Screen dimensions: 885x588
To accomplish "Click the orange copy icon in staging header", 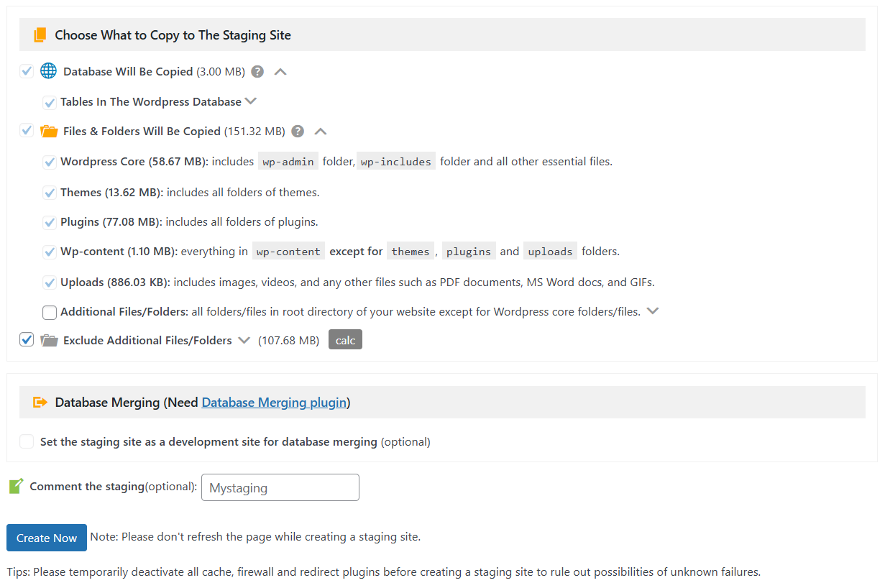I will pos(40,35).
